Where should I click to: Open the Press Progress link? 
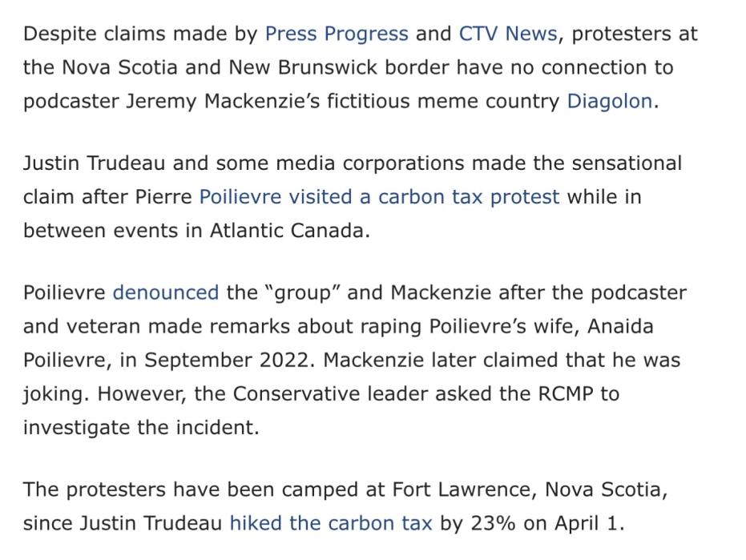(x=336, y=34)
